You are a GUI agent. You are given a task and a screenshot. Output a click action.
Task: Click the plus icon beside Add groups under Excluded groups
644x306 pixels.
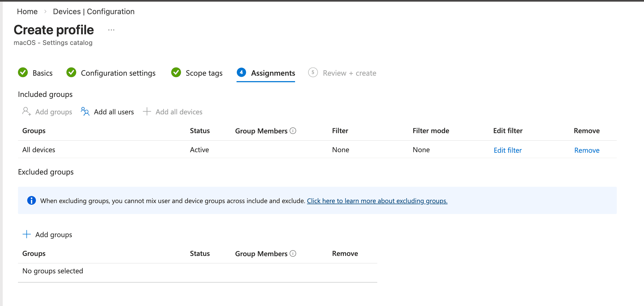click(26, 234)
